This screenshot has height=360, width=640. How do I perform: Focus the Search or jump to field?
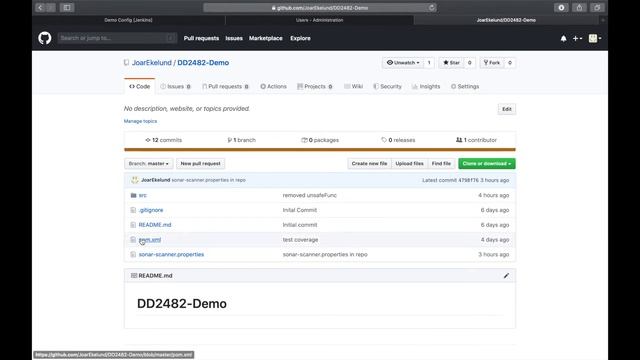(x=117, y=38)
